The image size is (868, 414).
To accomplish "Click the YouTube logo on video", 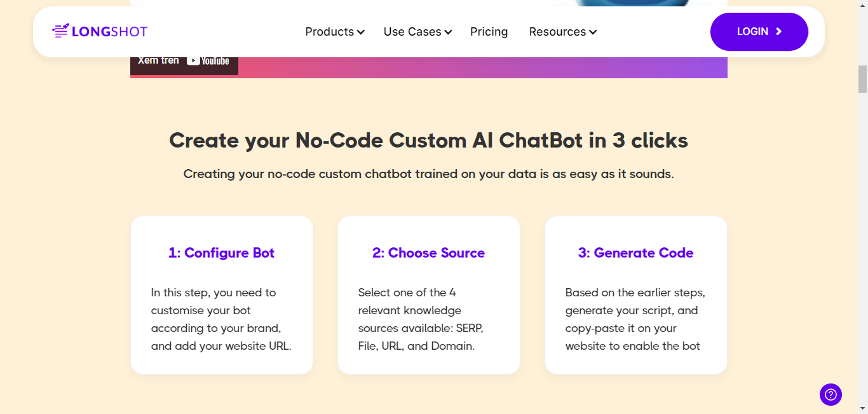I will point(208,60).
